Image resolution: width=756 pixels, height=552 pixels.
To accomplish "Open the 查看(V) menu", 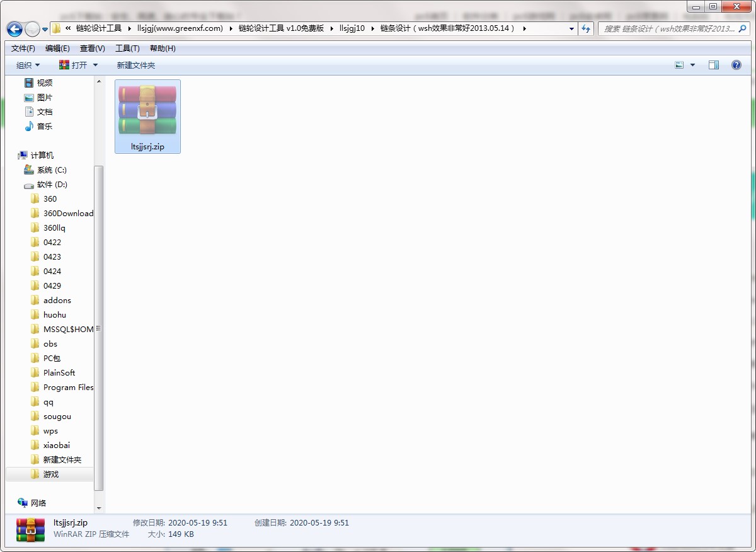I will point(93,49).
